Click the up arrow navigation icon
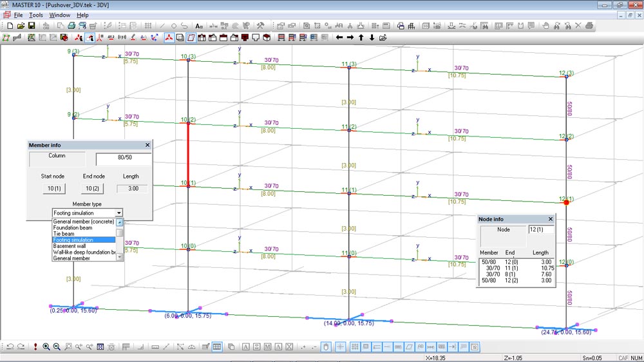Screen dimensions: 644x362 click(x=361, y=38)
